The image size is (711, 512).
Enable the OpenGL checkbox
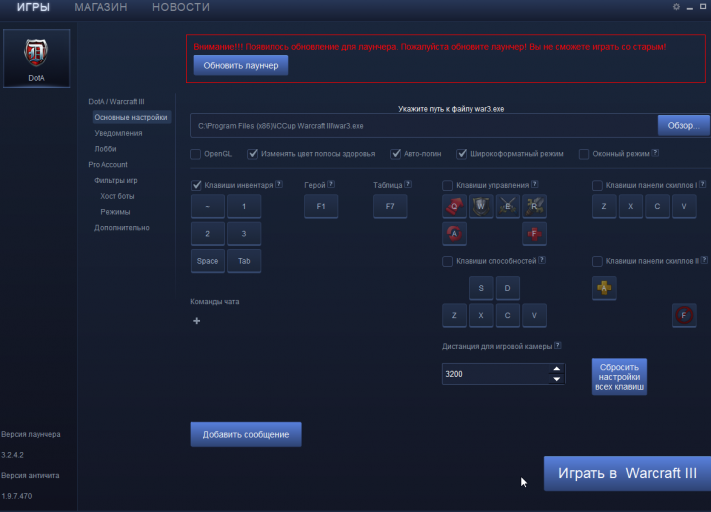(x=195, y=154)
